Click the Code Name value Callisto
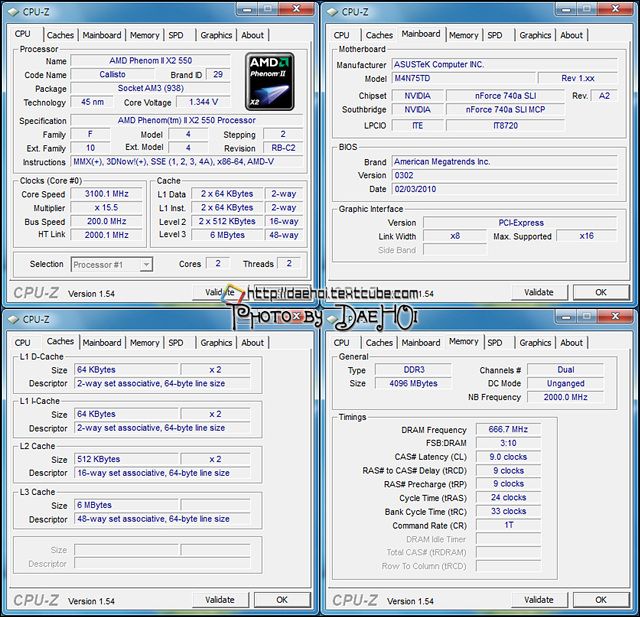640x617 pixels. pyautogui.click(x=112, y=75)
